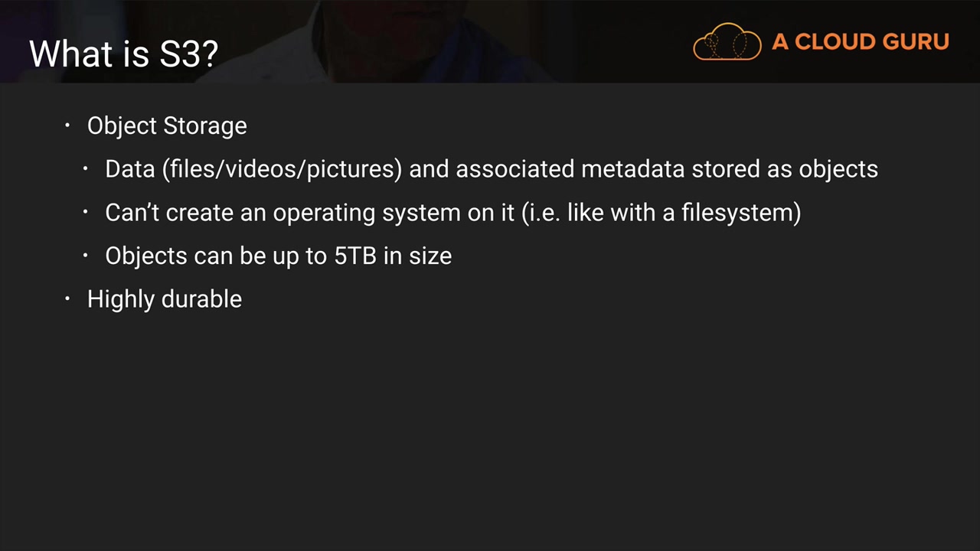Viewport: 980px width, 551px height.
Task: Click the 'Object Storage' bullet text
Action: tap(167, 126)
